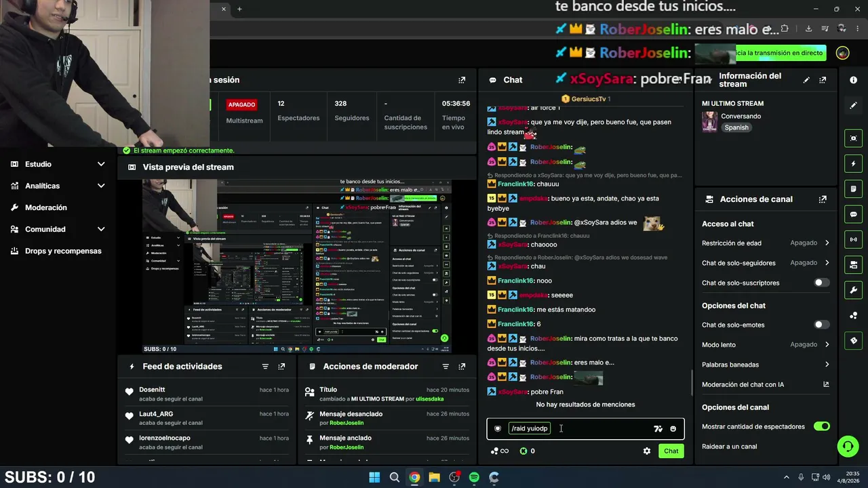Open chat settings gear

[x=647, y=451]
